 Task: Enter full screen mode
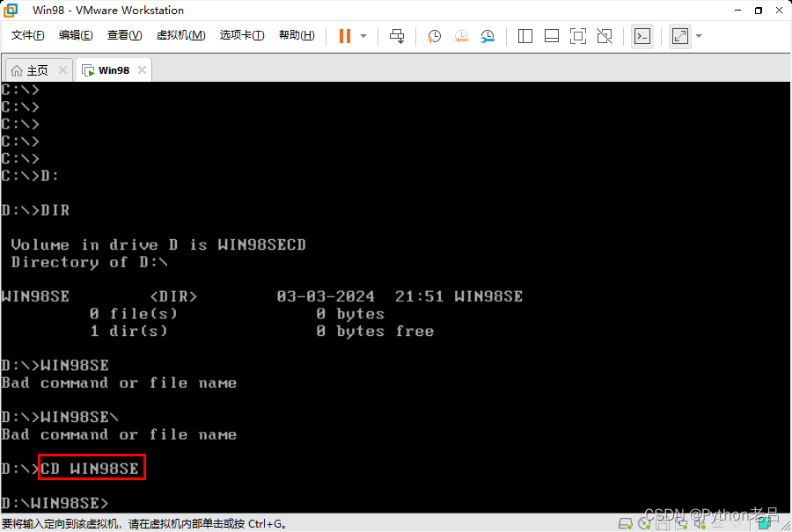pyautogui.click(x=578, y=36)
